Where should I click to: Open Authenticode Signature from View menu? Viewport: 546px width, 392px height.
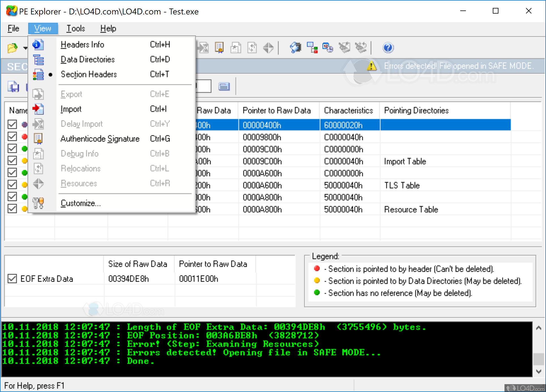tap(112, 139)
